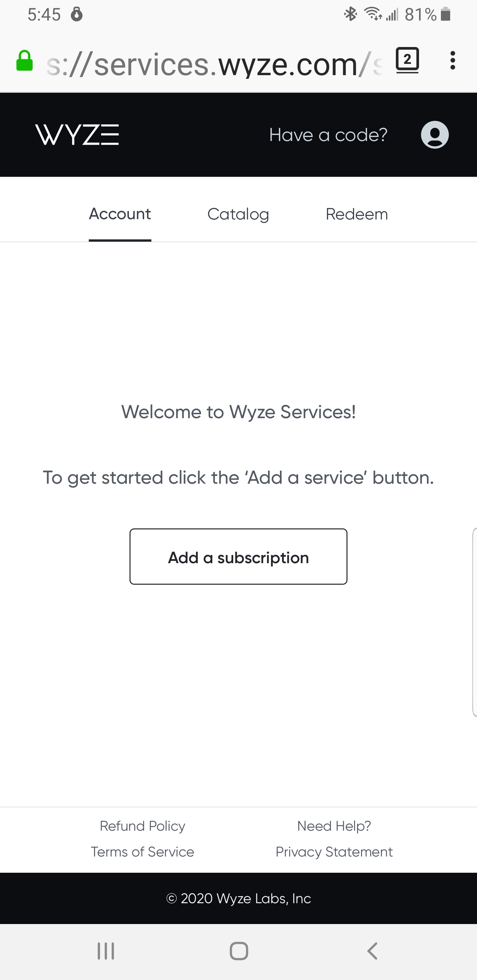Open the Privacy Statement link
477x980 pixels.
[x=334, y=852]
